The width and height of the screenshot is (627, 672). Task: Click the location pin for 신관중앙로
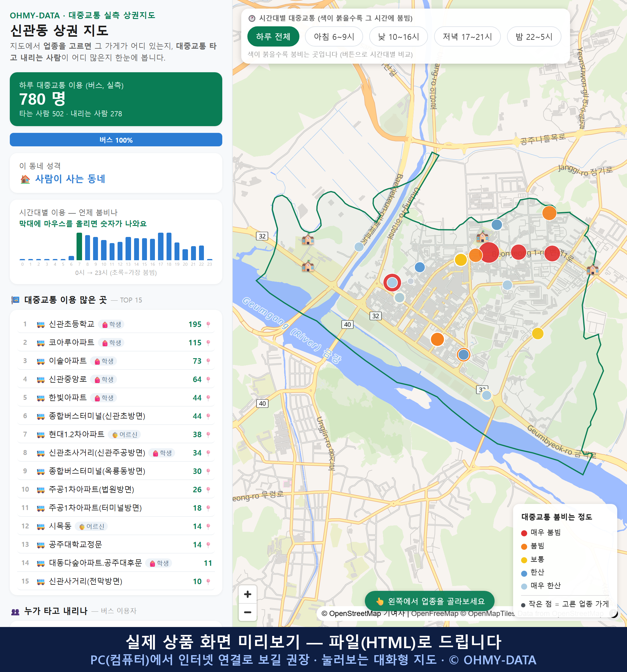[x=208, y=379]
